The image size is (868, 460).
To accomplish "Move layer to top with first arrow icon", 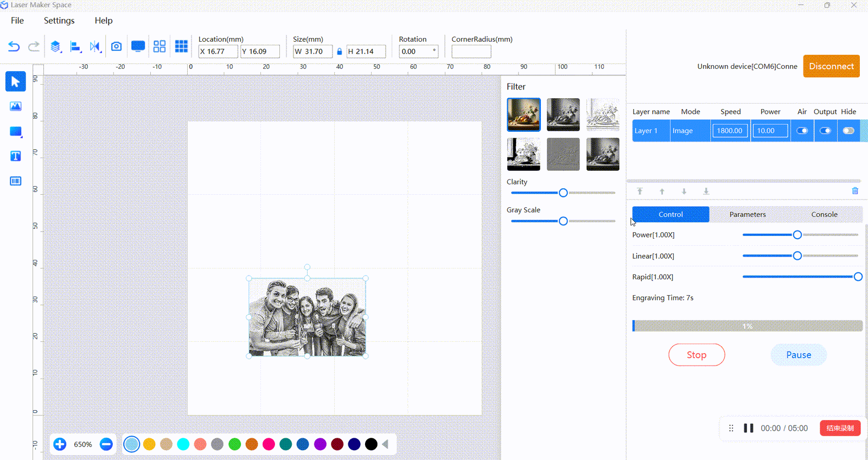I will [x=640, y=191].
